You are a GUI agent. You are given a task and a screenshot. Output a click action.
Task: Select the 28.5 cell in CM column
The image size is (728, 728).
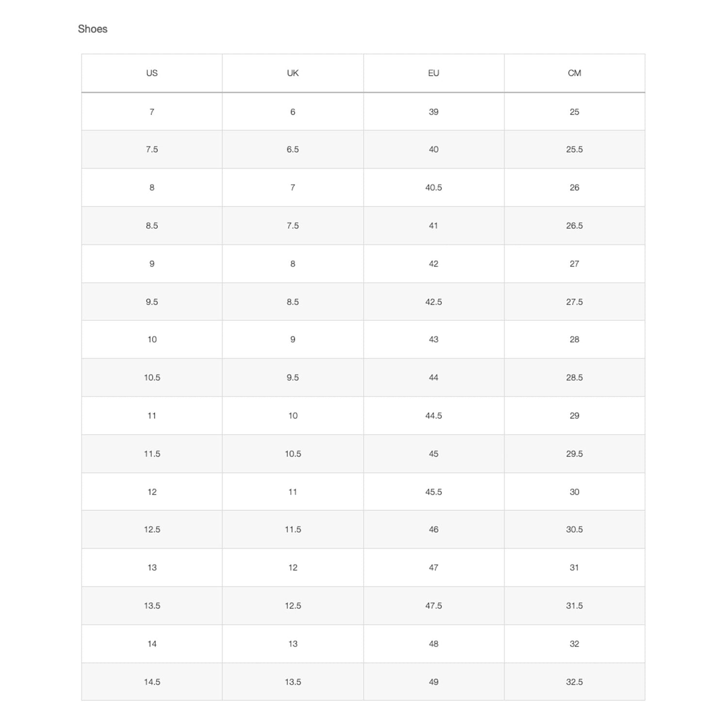pyautogui.click(x=574, y=378)
